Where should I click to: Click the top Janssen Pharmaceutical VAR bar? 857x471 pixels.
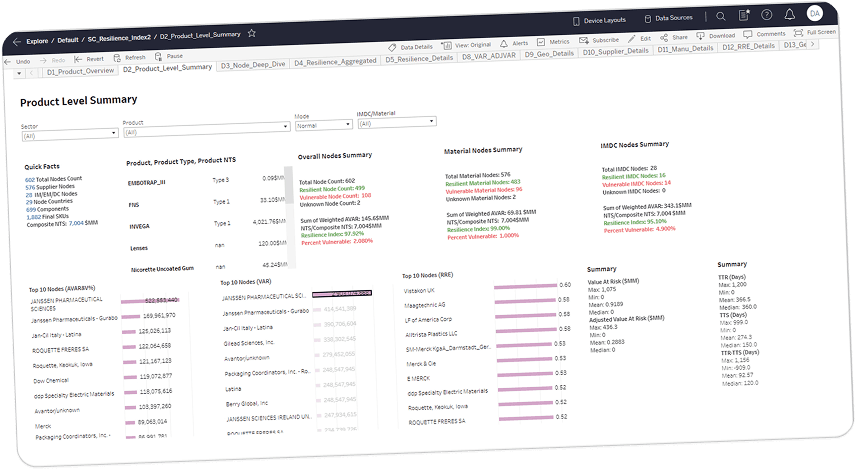pos(342,294)
